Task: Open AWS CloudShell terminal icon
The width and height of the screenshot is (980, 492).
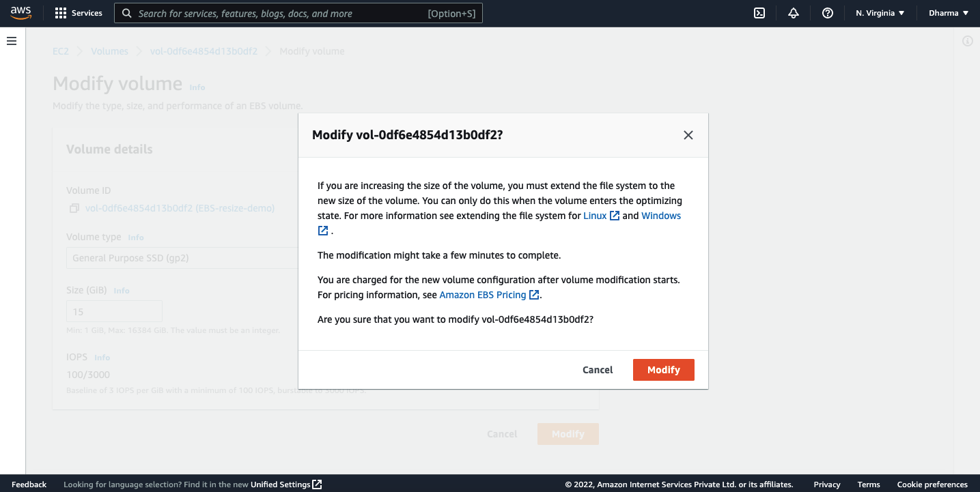Action: 759,13
